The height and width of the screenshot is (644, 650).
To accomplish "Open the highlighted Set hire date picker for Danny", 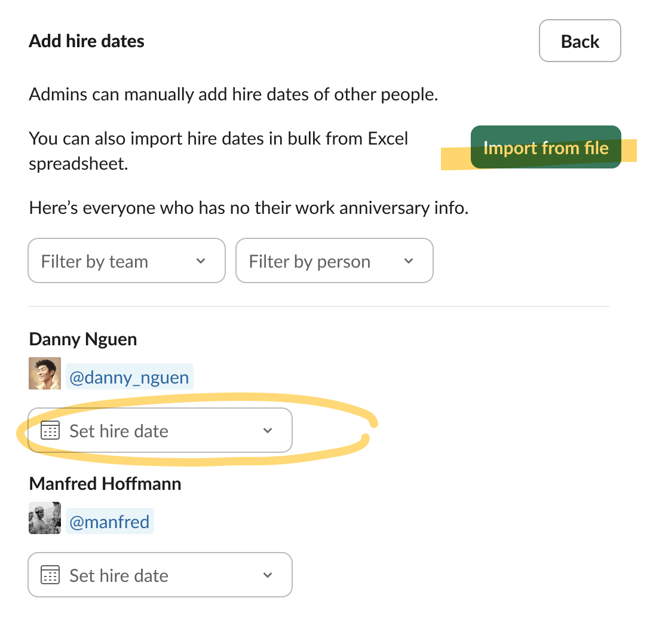I will [x=160, y=430].
